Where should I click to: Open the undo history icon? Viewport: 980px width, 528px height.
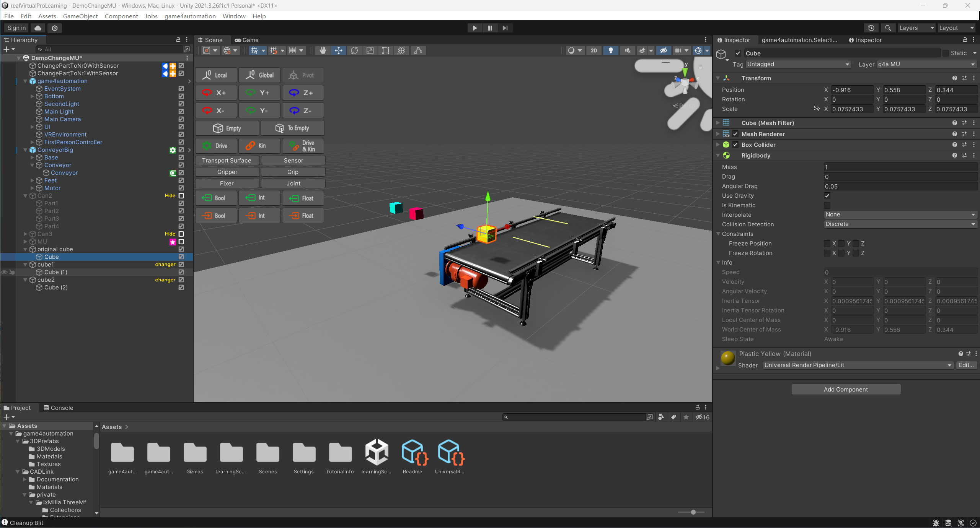coord(871,28)
